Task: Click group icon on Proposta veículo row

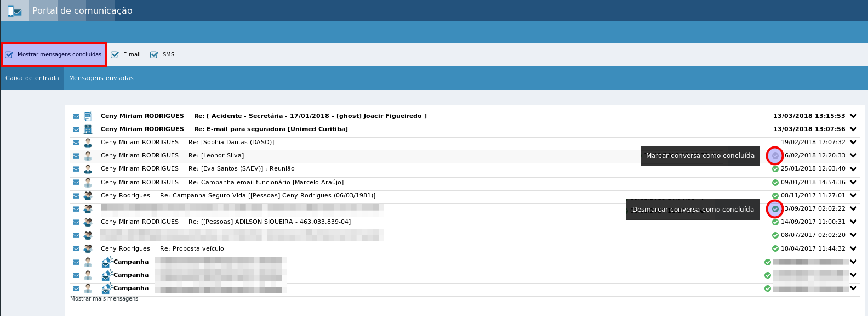Action: [88, 249]
